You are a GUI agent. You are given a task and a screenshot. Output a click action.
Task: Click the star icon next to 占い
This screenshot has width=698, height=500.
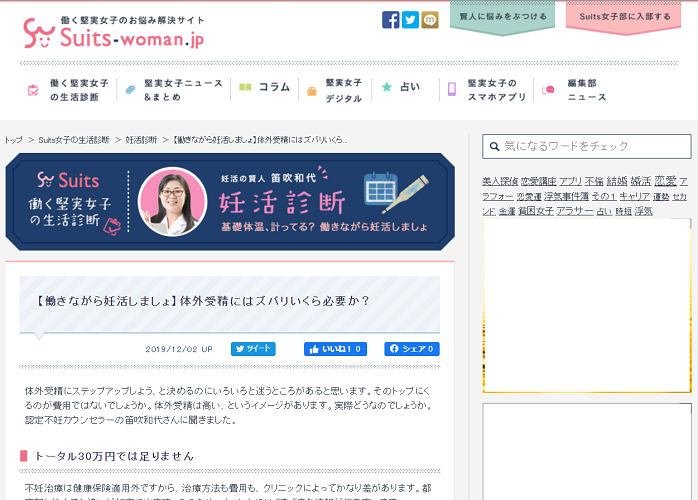[x=387, y=87]
